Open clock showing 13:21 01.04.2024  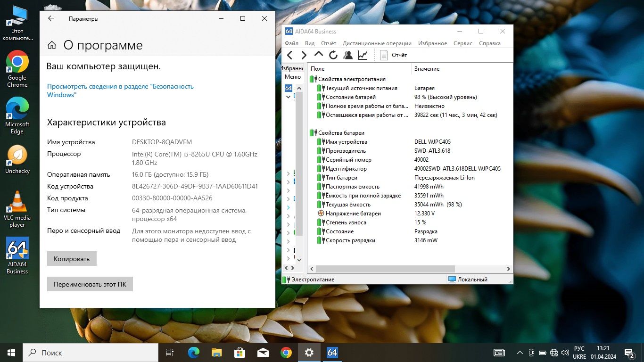(603, 353)
